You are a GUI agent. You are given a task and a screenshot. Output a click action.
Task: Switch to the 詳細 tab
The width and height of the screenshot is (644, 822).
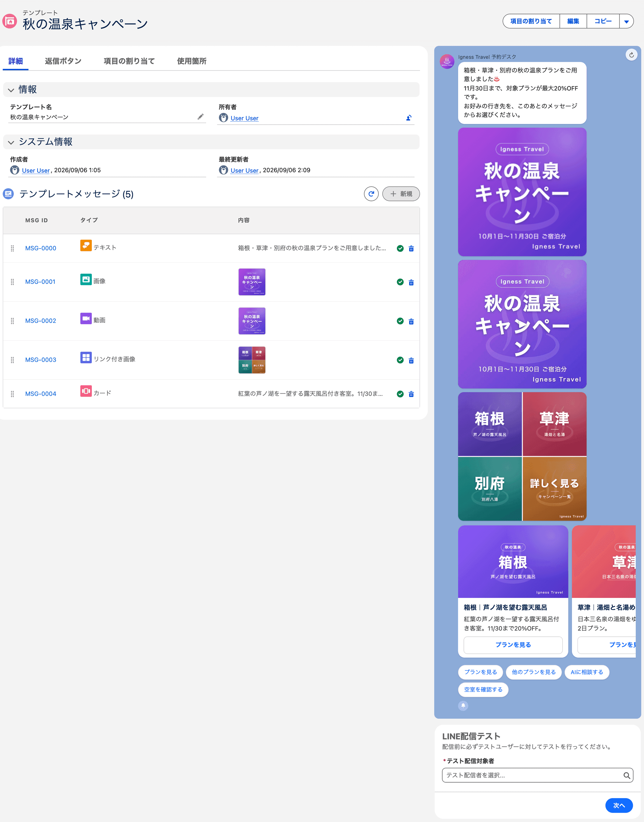click(x=16, y=61)
